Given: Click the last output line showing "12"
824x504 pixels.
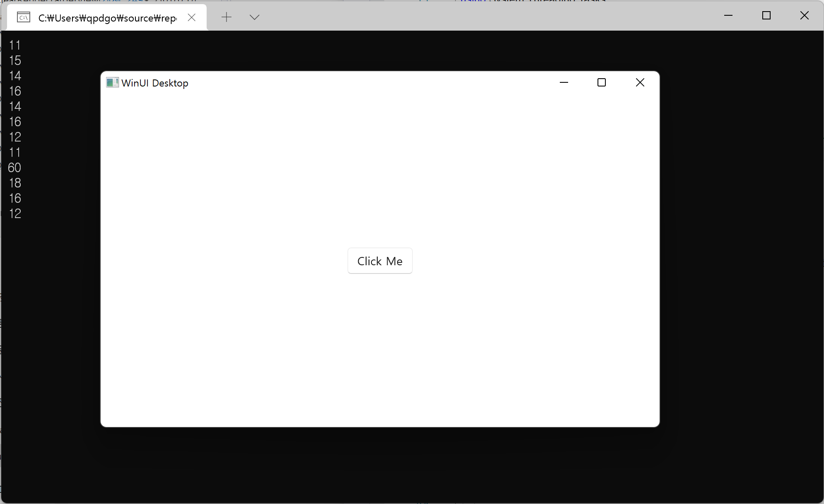Looking at the screenshot, I should point(14,214).
